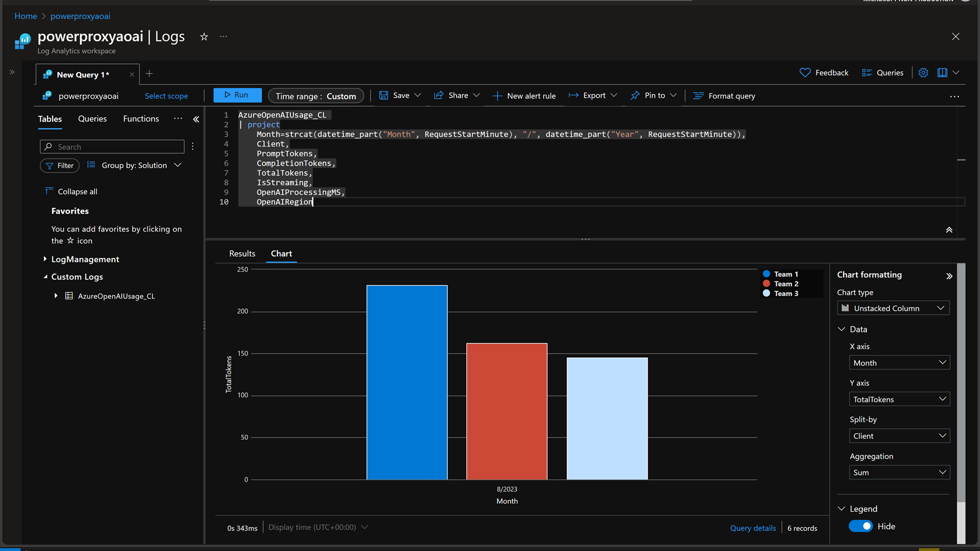This screenshot has height=551, width=980.
Task: Create a New alert rule
Action: point(524,95)
